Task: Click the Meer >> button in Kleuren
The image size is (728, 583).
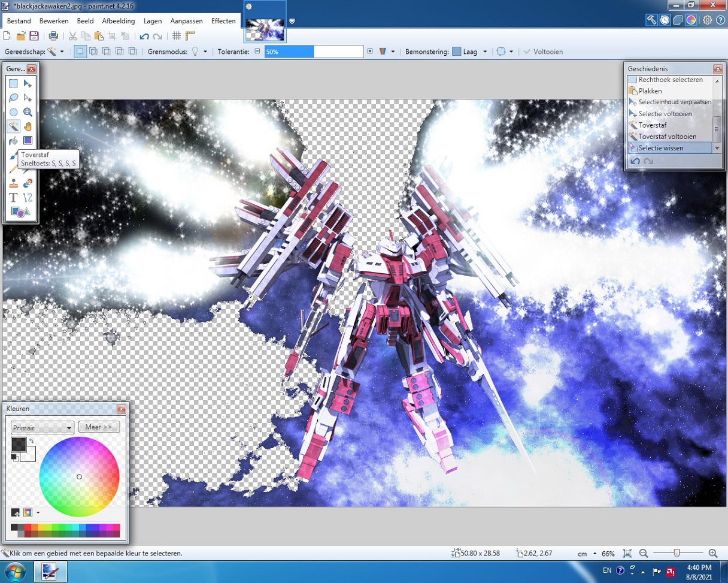Action: coord(99,427)
